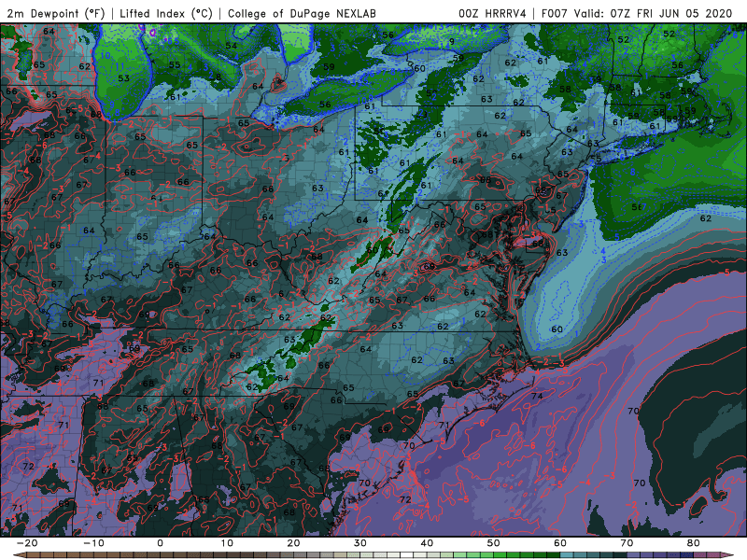Image resolution: width=747 pixels, height=560 pixels.
Task: Click the 40 label on the color scale
Action: coord(427,543)
